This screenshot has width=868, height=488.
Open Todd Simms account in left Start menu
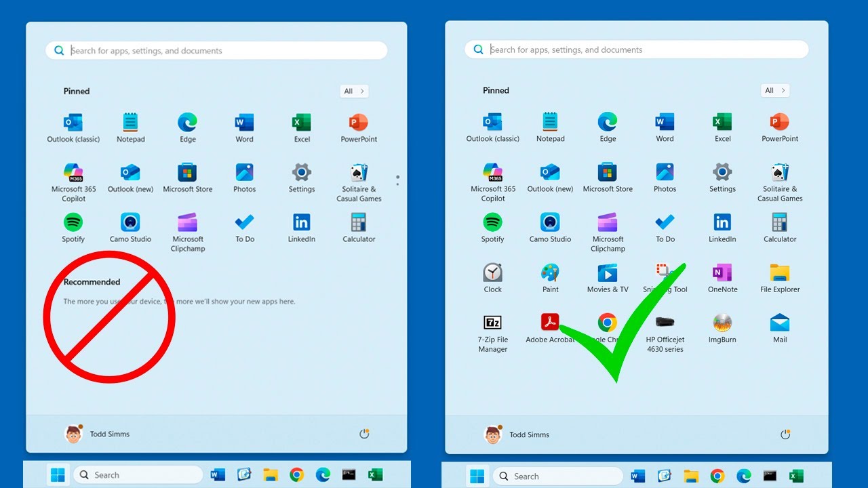(97, 434)
